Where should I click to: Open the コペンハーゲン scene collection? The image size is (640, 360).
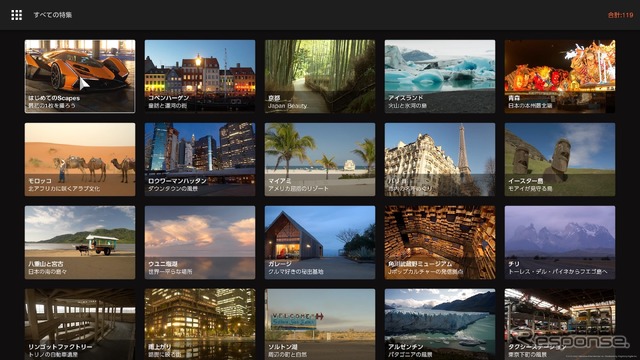200,76
